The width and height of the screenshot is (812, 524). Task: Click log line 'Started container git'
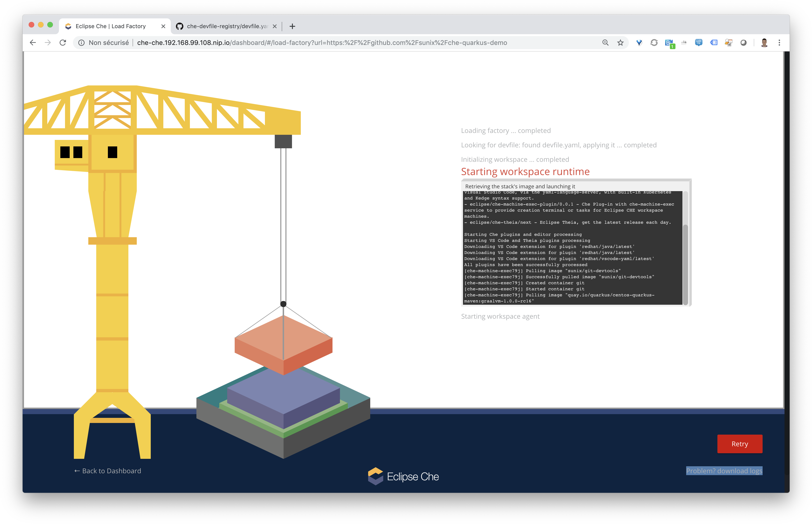point(524,289)
